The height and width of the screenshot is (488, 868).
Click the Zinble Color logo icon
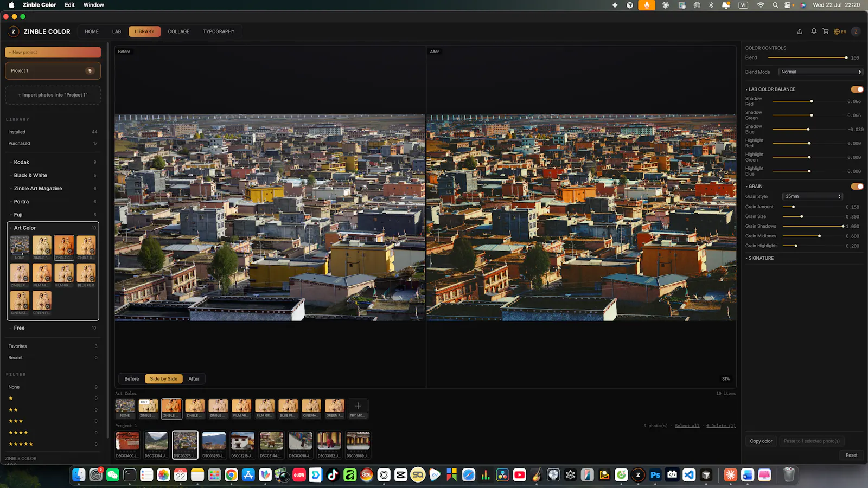pyautogui.click(x=14, y=31)
